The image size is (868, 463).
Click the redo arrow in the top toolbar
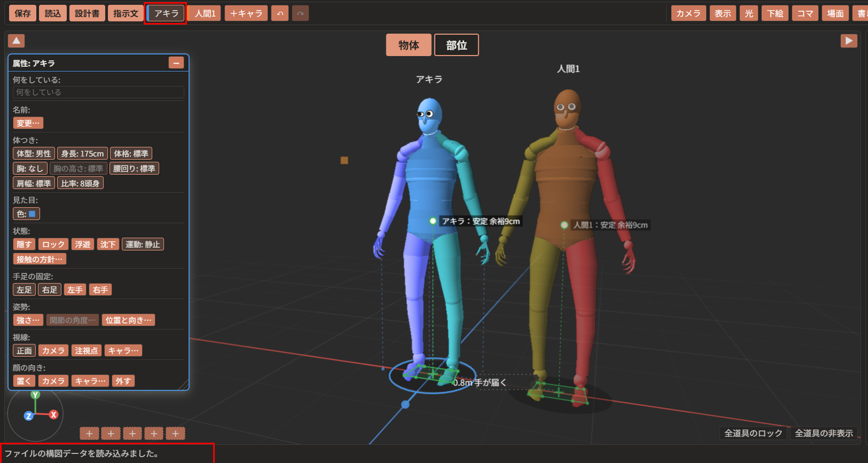300,13
